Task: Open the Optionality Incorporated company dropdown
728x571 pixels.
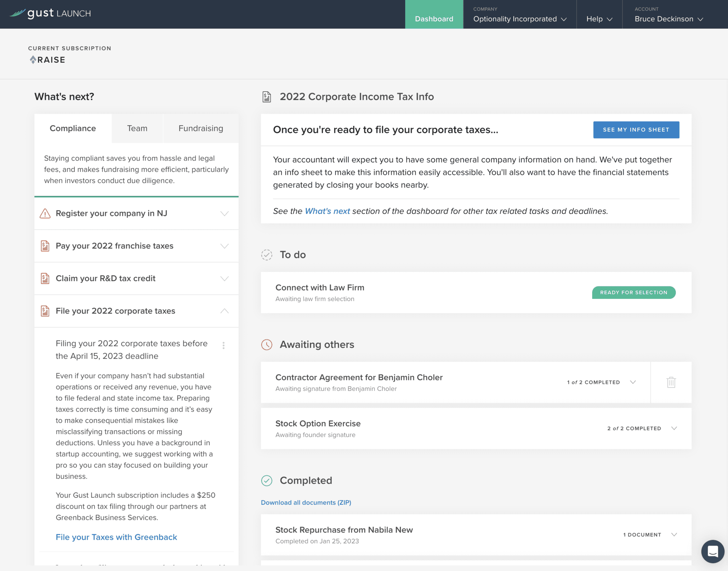Action: (x=519, y=19)
